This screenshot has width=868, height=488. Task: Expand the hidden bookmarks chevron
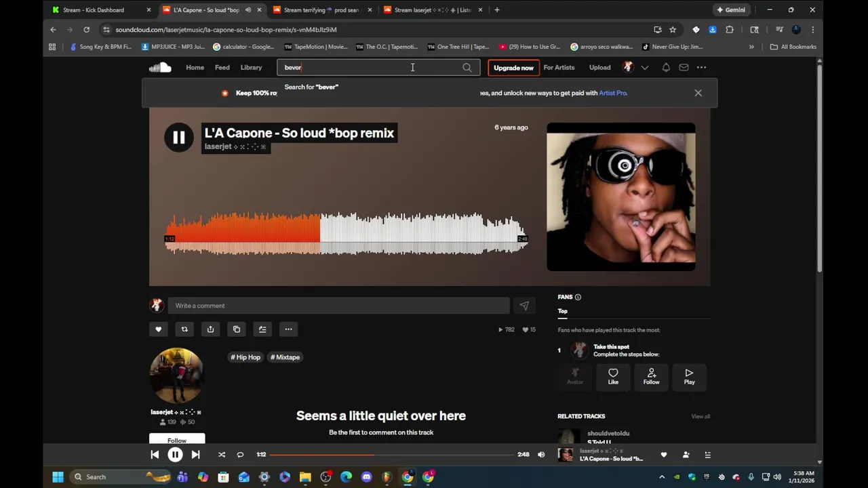point(751,47)
